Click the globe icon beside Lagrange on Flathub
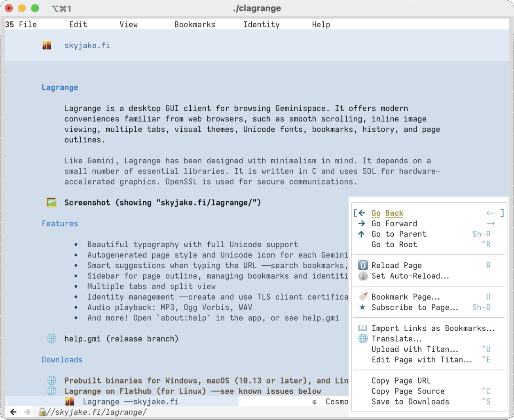The image size is (514, 420). point(52,391)
